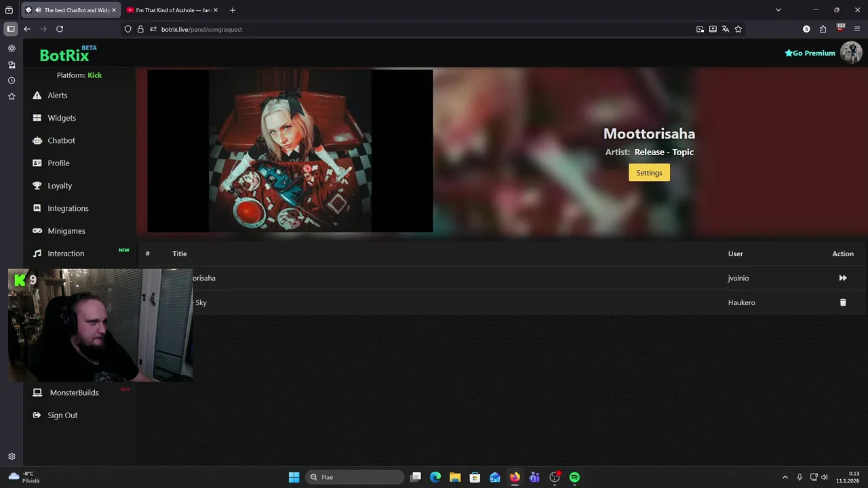Click the yellow Settings button
Viewport: 868px width, 488px height.
649,173
